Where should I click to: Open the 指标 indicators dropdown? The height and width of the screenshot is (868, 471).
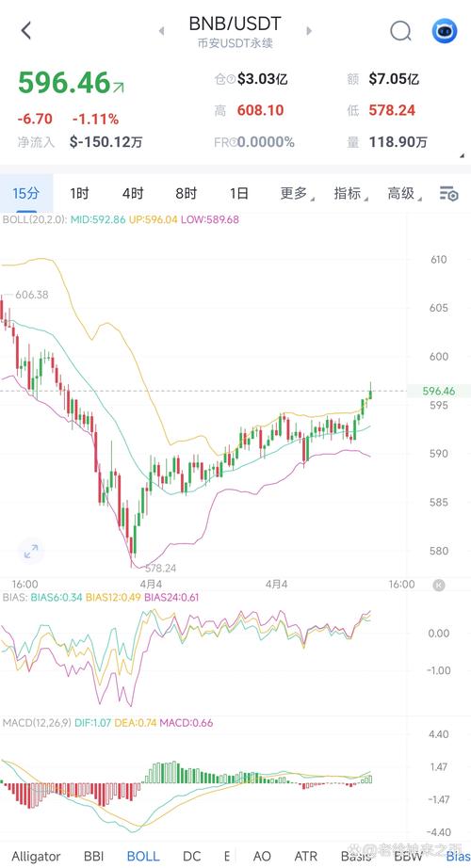[x=349, y=193]
